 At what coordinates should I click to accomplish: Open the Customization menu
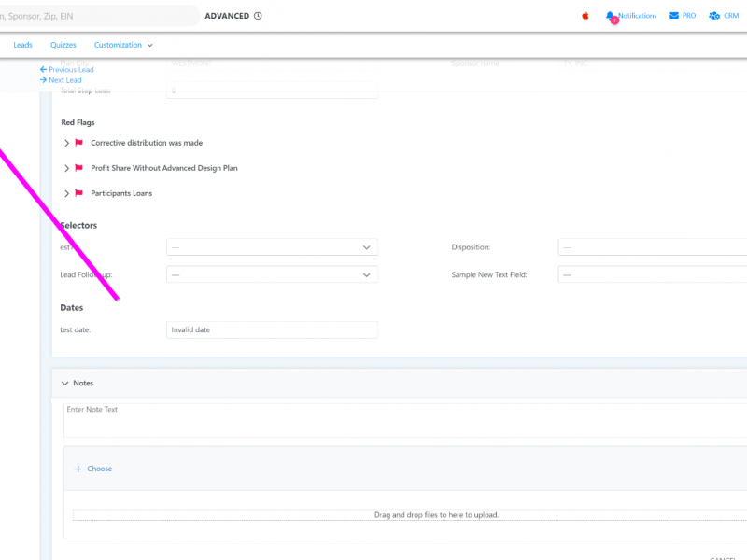123,45
